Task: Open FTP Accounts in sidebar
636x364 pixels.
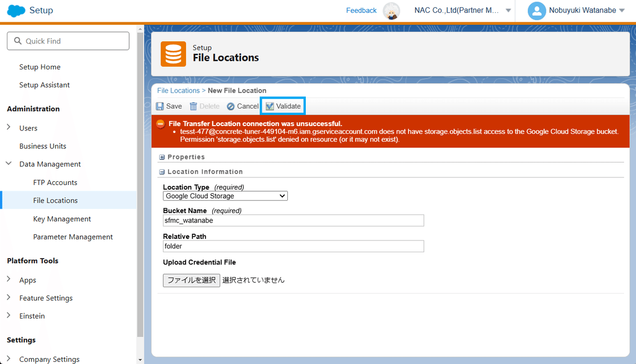Action: coord(55,182)
